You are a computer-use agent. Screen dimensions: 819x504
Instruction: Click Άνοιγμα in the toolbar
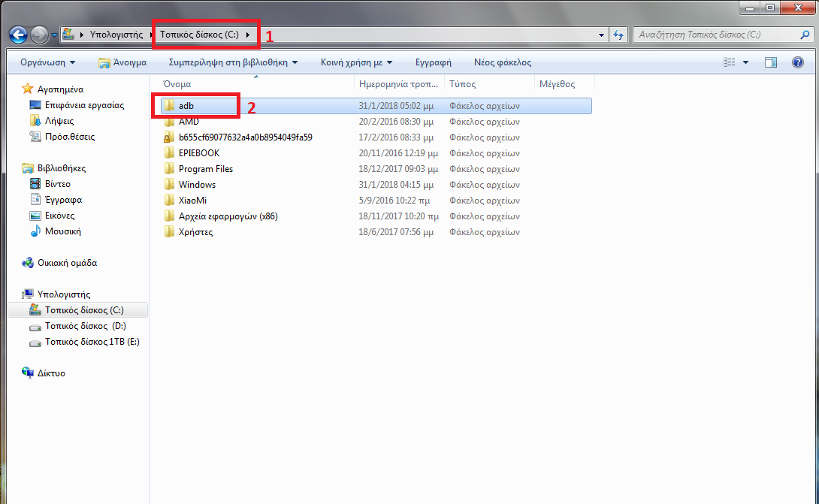tap(123, 62)
